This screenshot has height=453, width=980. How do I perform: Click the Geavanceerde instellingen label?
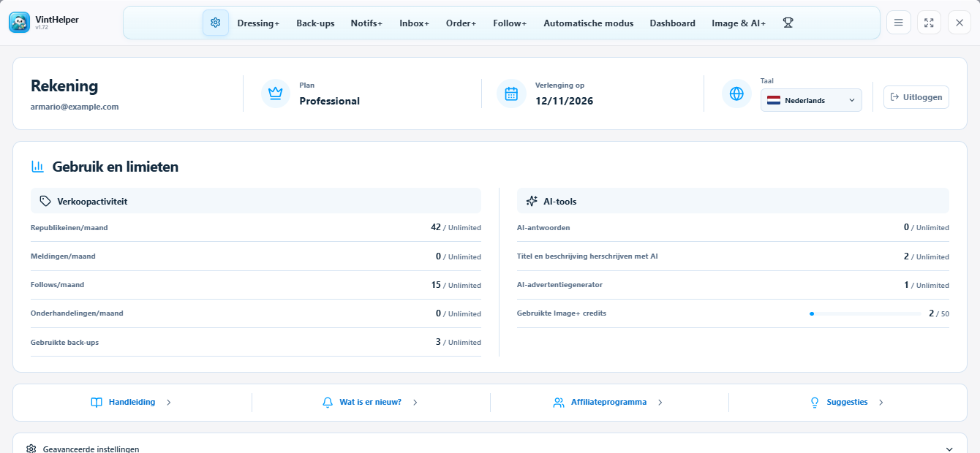(91, 449)
